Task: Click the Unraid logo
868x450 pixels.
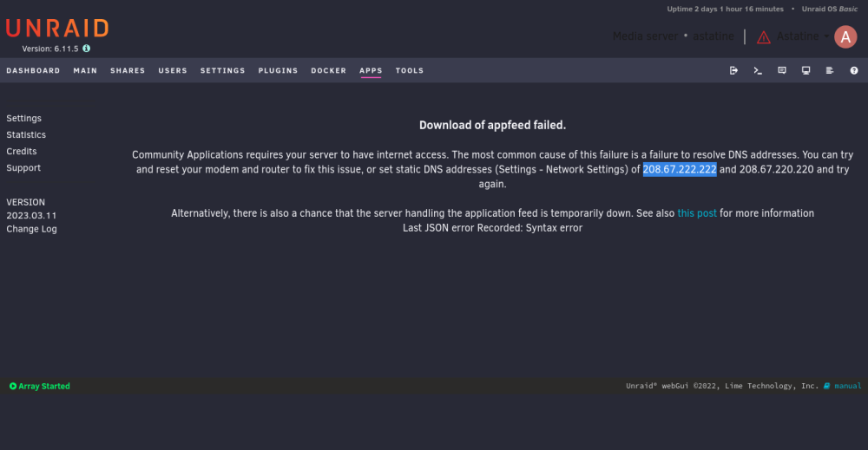Action: 57,29
